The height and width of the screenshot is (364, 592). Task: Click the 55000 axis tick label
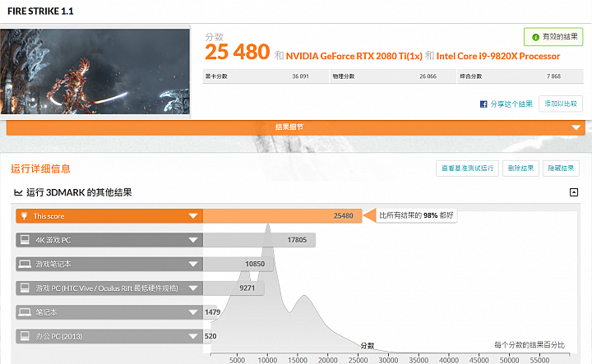tap(539, 360)
